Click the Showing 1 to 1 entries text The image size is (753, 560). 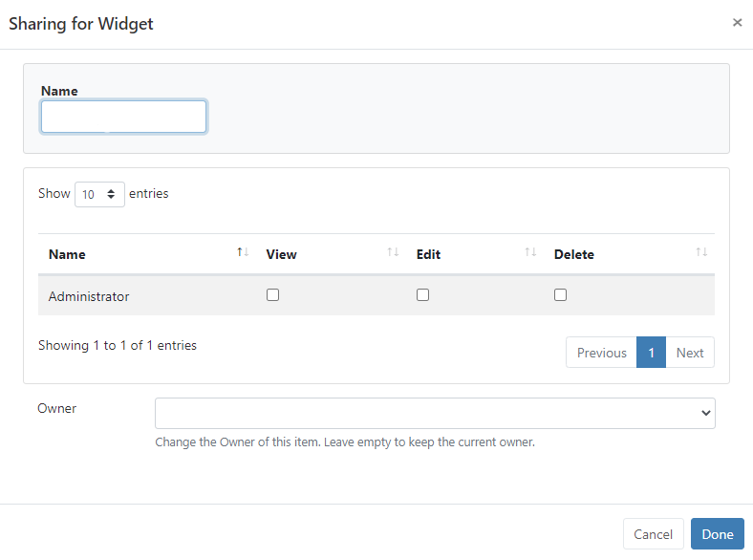click(x=118, y=345)
